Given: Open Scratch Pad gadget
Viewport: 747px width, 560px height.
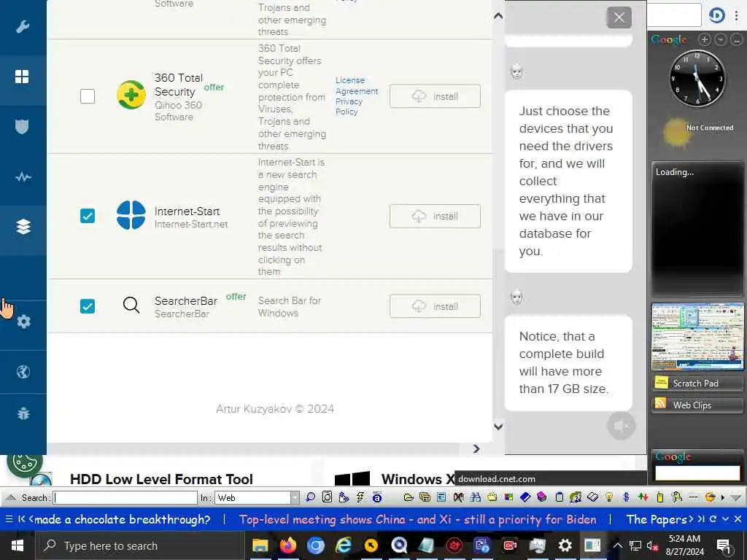Looking at the screenshot, I should pos(697,384).
